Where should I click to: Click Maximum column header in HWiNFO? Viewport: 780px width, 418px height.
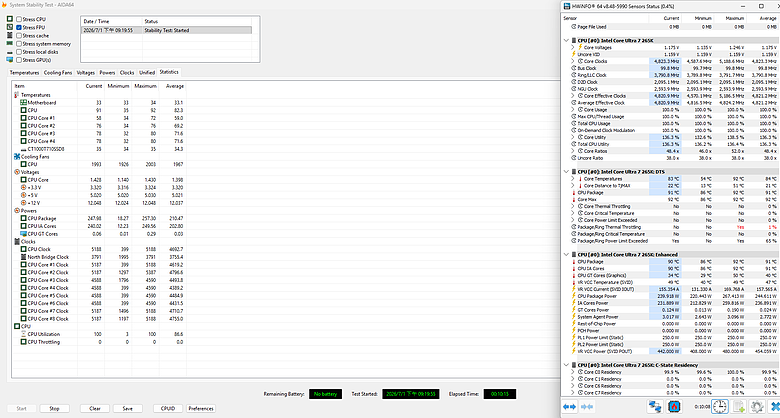tap(733, 18)
